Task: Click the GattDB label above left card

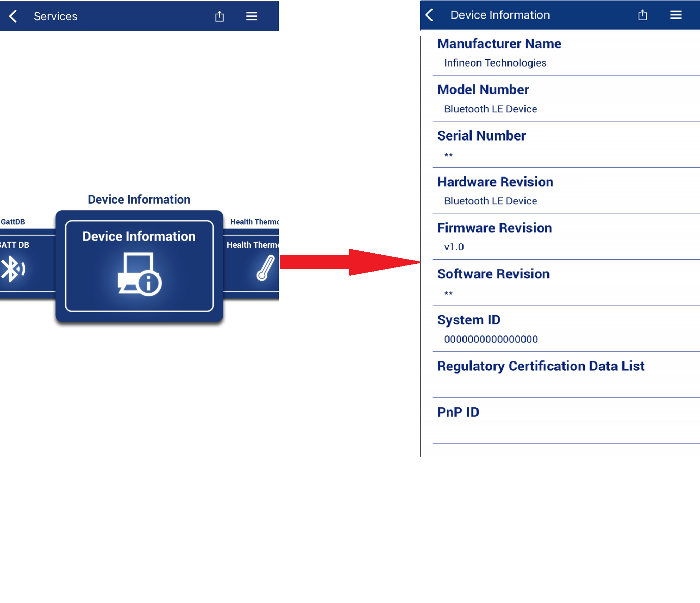Action: [13, 222]
